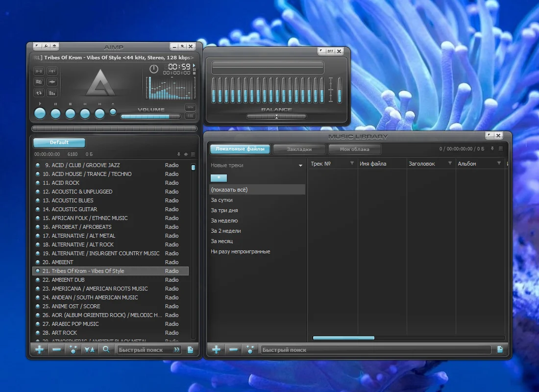Click the playlist search magnifier icon
This screenshot has width=539, height=392.
click(x=106, y=350)
